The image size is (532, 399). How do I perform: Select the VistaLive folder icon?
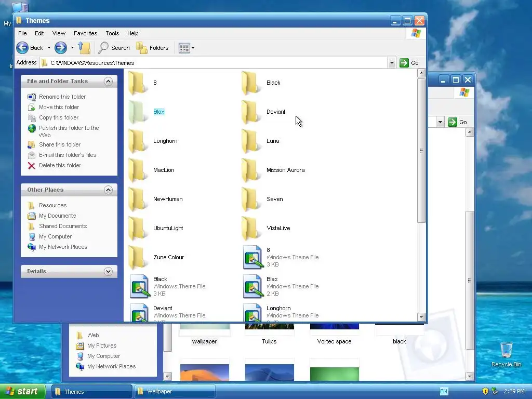coord(251,229)
